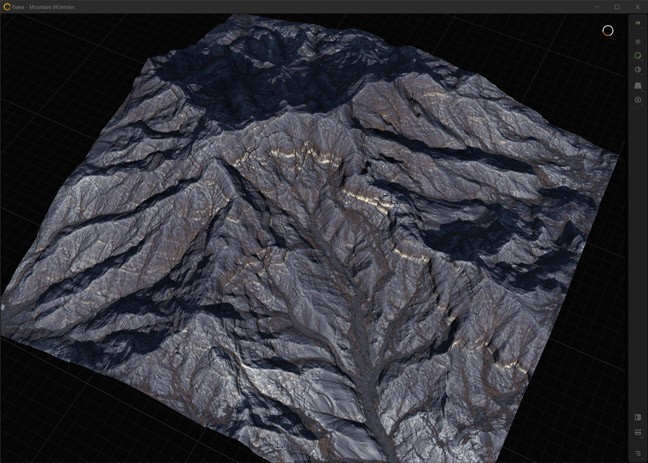Open the bottom list menu icon
Viewport: 648px width, 463px height.
[x=638, y=453]
